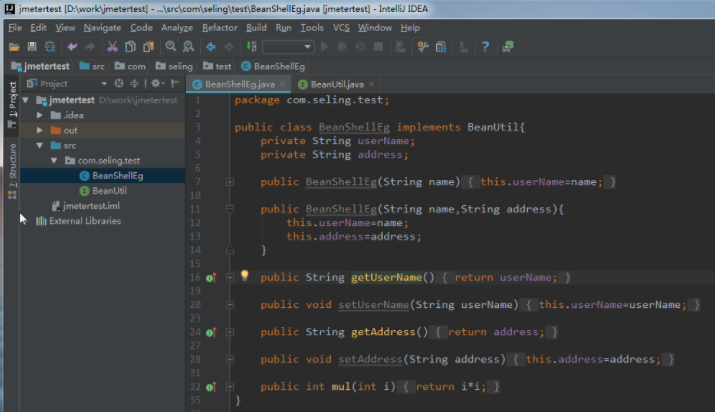The height and width of the screenshot is (412, 715).
Task: Click the Find magnifier icon in toolbar
Action: click(171, 47)
